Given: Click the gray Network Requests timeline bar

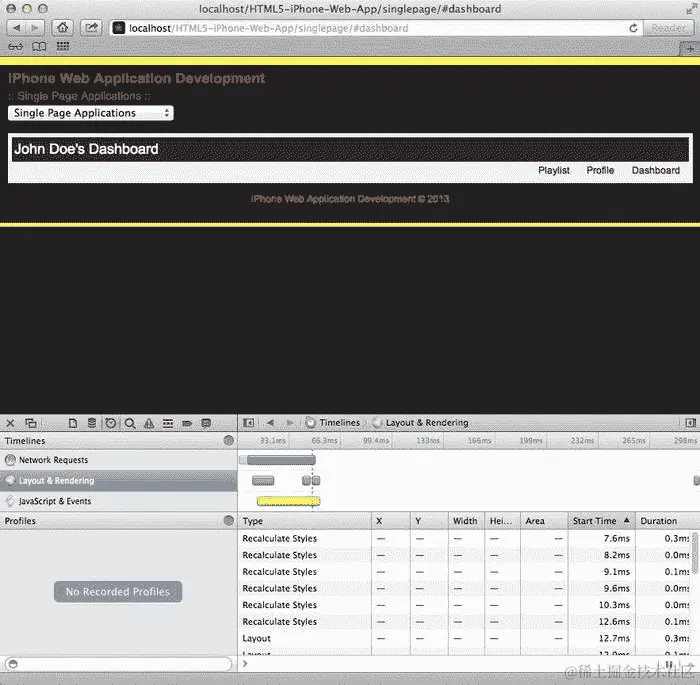Looking at the screenshot, I should coord(281,460).
